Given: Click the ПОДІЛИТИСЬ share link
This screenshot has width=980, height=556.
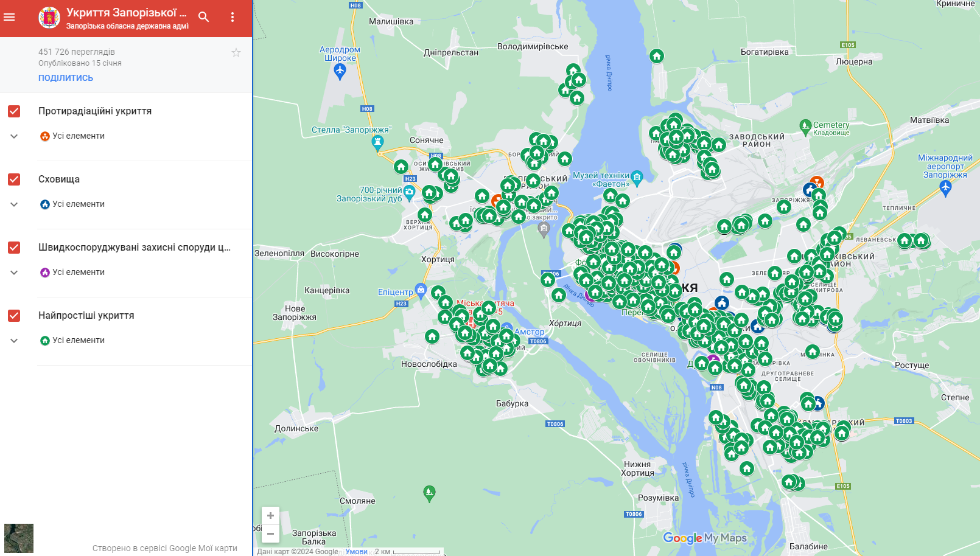Looking at the screenshot, I should [x=66, y=78].
